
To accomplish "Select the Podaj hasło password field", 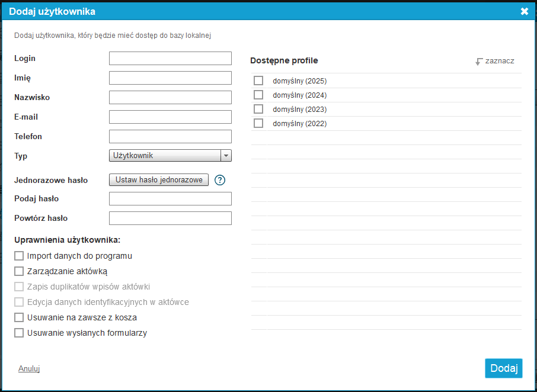I will click(x=170, y=198).
